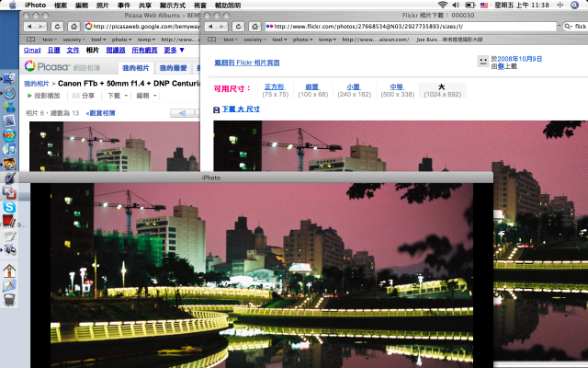
Task: Click the US flag input menu
Action: pyautogui.click(x=484, y=6)
